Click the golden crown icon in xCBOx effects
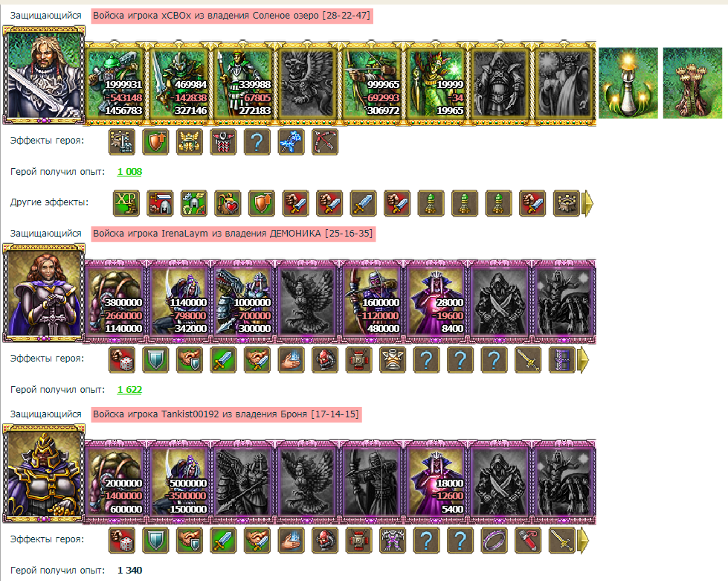The width and height of the screenshot is (728, 581). pos(190,141)
